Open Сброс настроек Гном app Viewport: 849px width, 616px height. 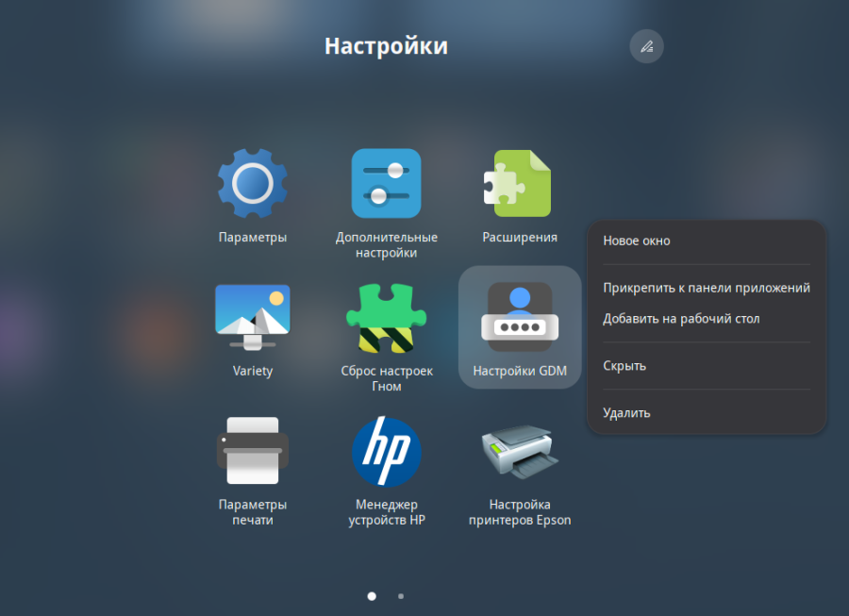click(x=386, y=318)
